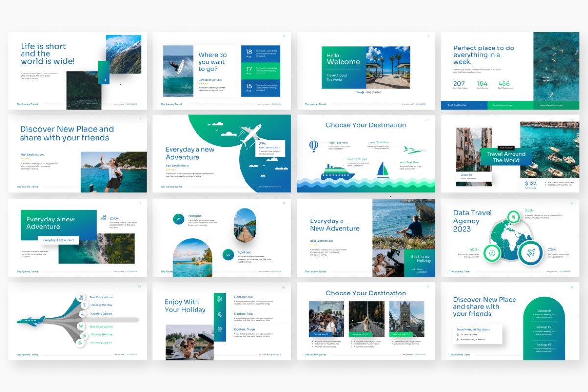Click the 01 circle beside Point one
Screen dimensions: 588x392
(x=179, y=219)
